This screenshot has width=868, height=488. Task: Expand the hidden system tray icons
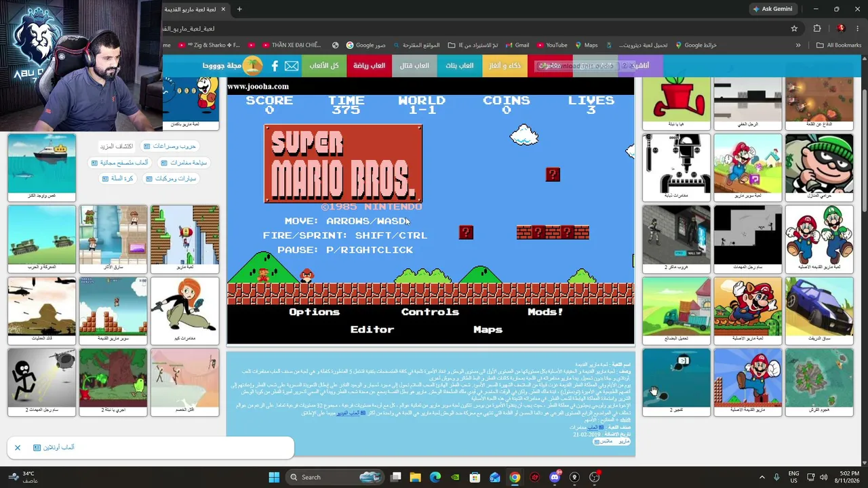[762, 477]
